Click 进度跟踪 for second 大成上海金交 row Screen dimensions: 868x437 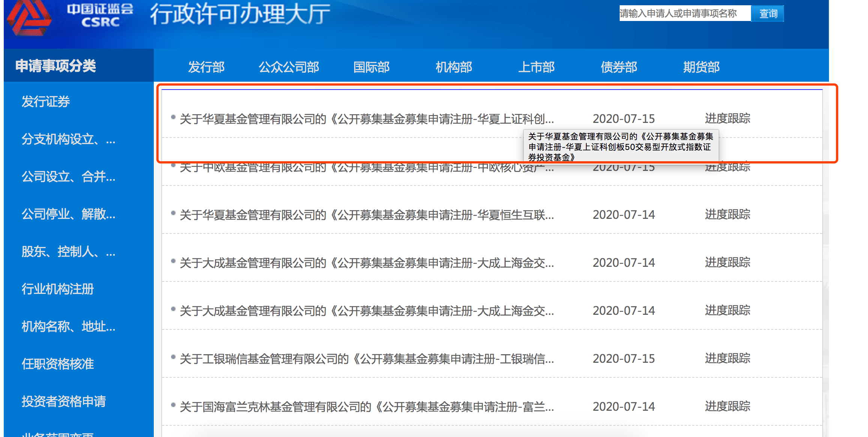(728, 310)
